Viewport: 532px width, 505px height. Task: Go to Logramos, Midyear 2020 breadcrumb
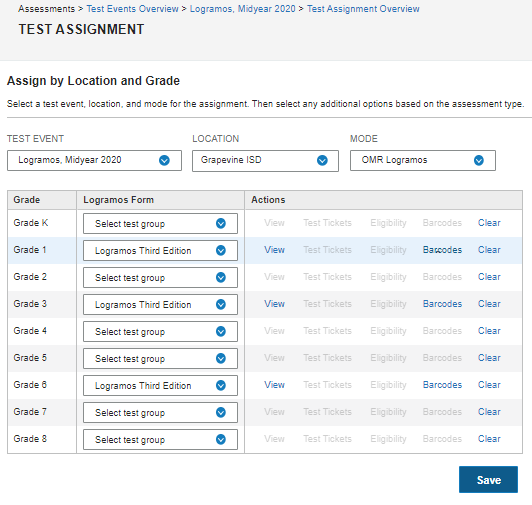(243, 9)
